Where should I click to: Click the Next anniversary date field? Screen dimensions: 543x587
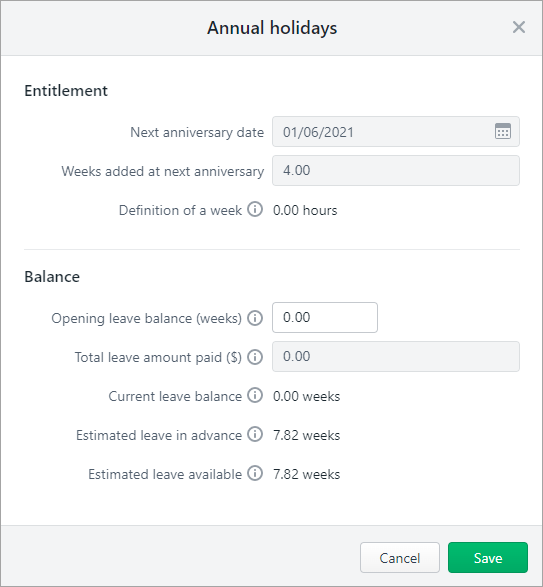(396, 132)
